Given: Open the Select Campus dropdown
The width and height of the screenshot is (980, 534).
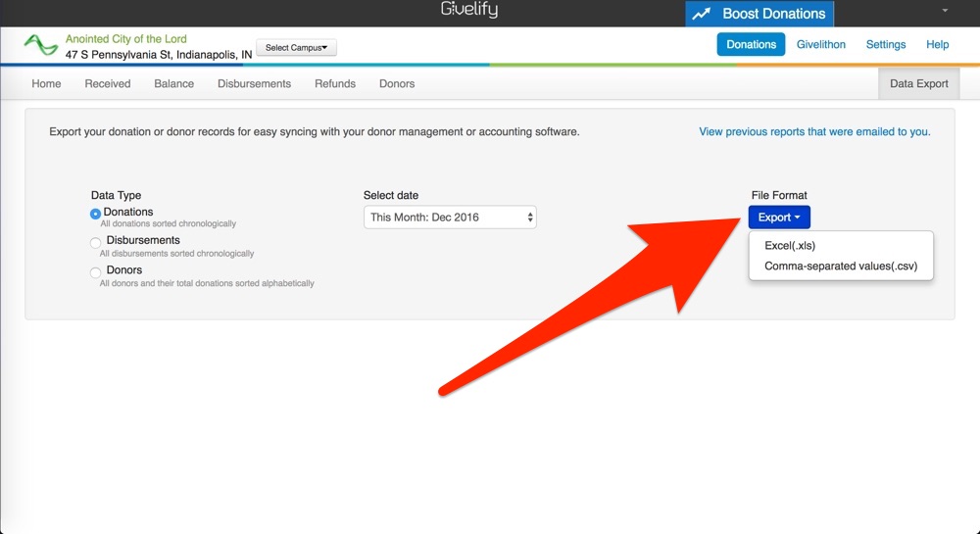Looking at the screenshot, I should point(296,47).
